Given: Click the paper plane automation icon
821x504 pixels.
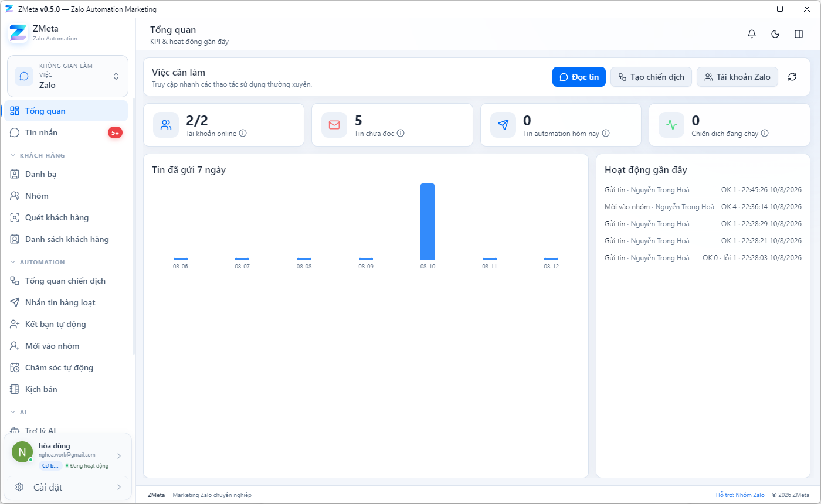Looking at the screenshot, I should coord(503,125).
